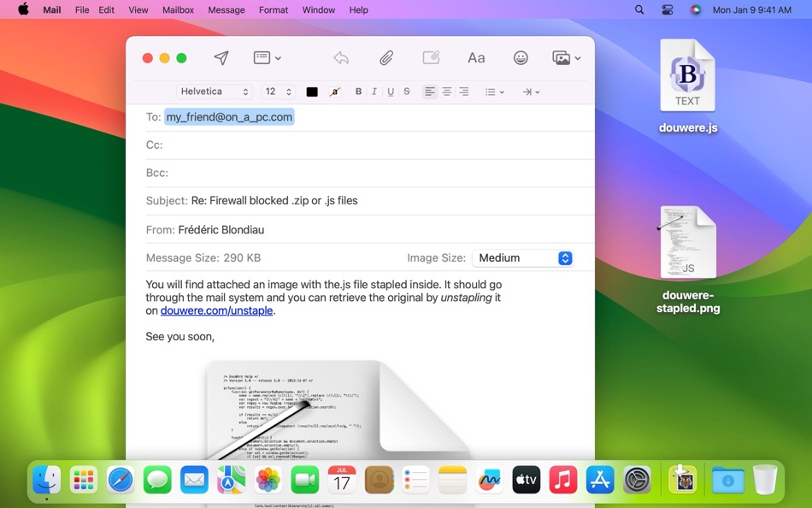The height and width of the screenshot is (508, 812).
Task: Open the font size 12 selector
Action: (x=278, y=92)
